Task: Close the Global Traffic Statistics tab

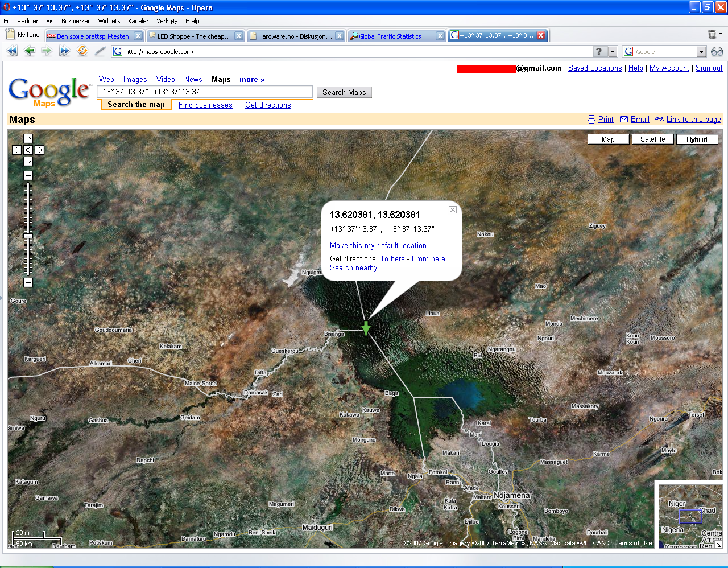Action: 440,36
